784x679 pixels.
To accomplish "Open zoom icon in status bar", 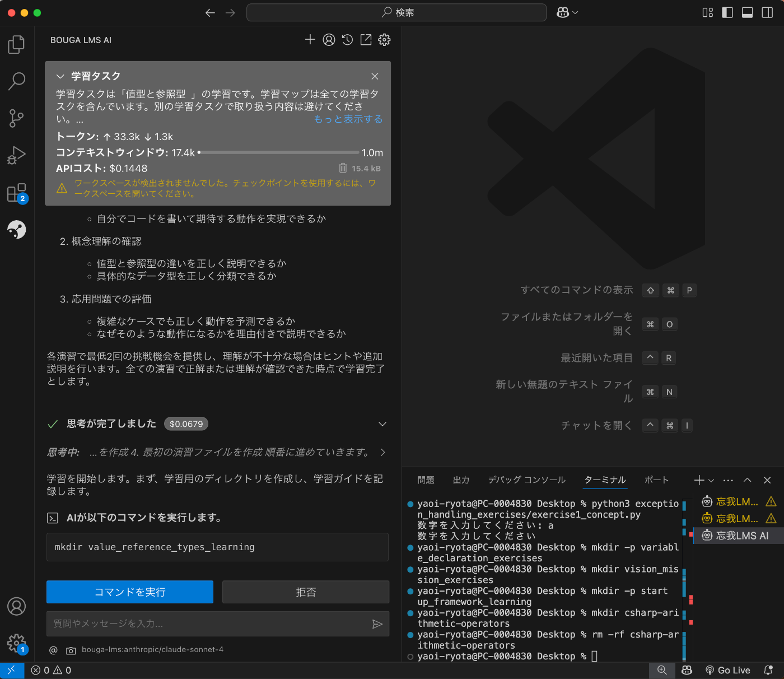I will (x=662, y=670).
